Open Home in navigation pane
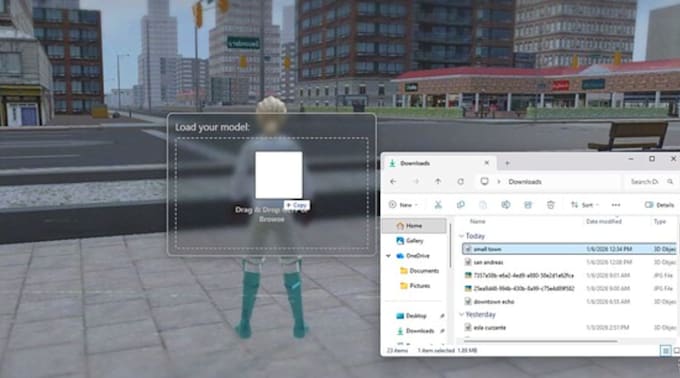The image size is (680, 378). click(414, 226)
